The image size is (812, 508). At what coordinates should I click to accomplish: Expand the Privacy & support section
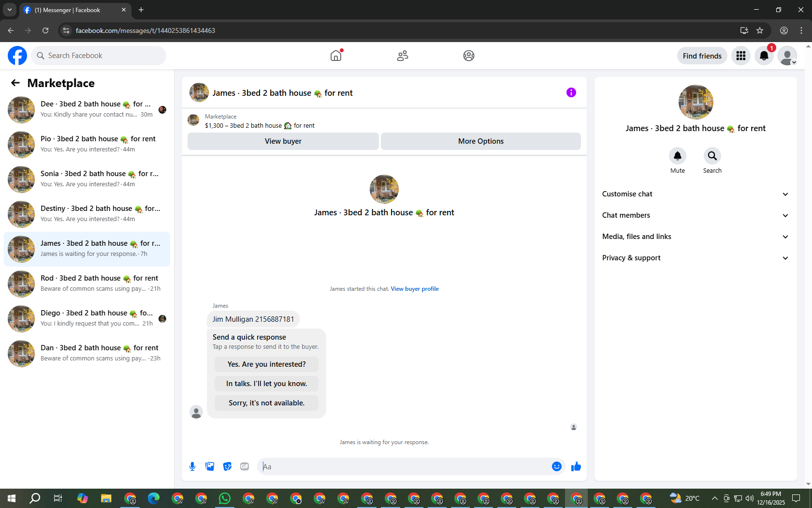point(696,258)
